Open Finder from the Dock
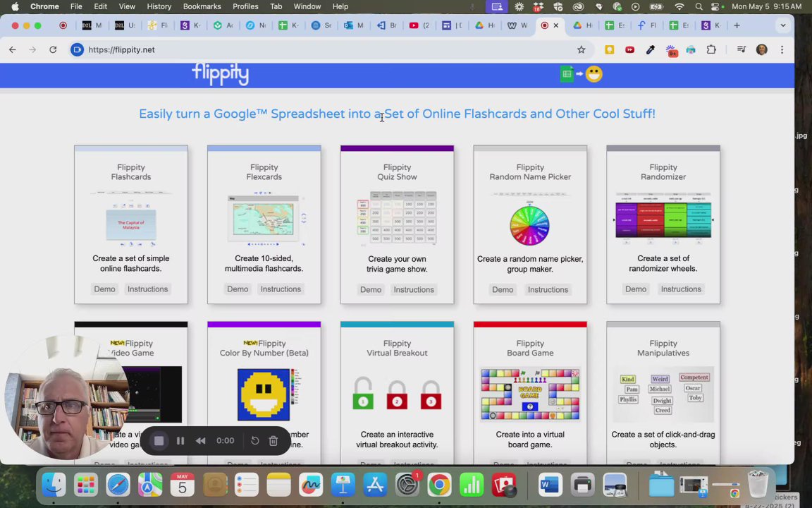812x508 pixels. pyautogui.click(x=54, y=485)
